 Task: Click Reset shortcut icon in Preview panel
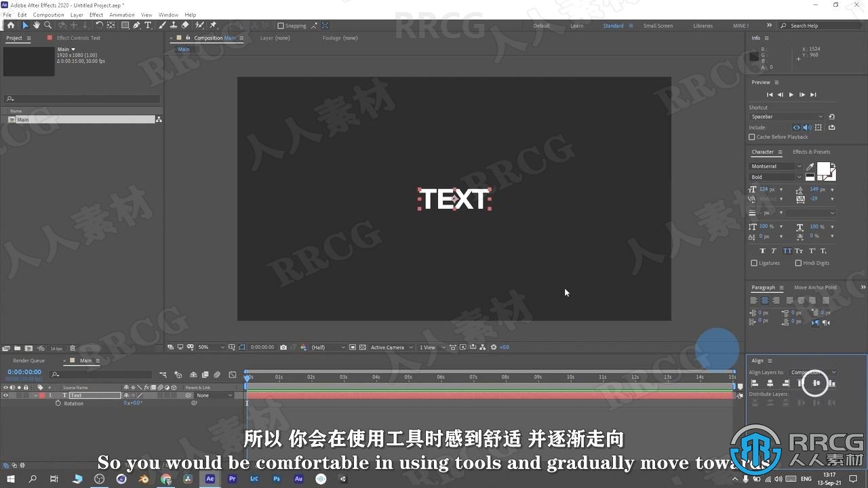tap(832, 117)
